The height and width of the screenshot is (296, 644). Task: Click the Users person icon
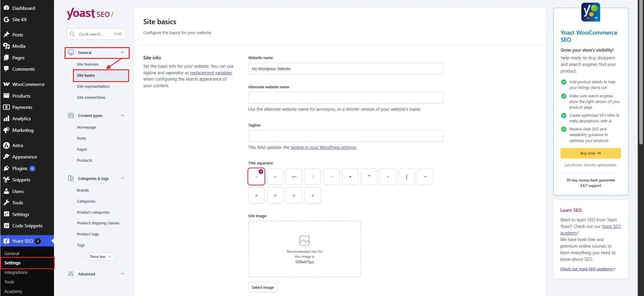(x=6, y=191)
